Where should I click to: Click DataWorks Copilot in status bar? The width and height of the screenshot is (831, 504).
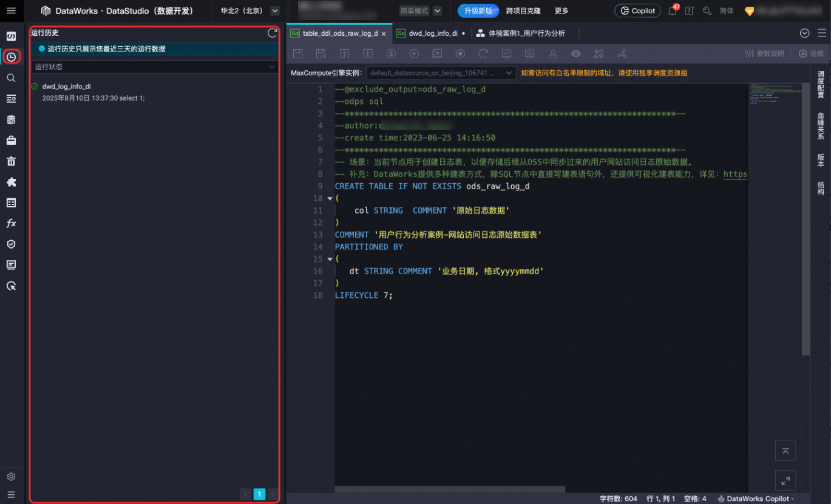[755, 499]
